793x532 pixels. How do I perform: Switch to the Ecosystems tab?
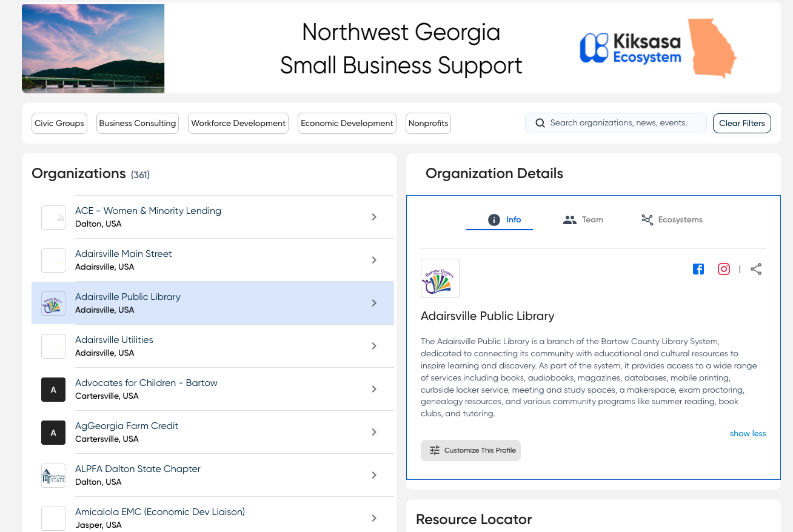[672, 219]
